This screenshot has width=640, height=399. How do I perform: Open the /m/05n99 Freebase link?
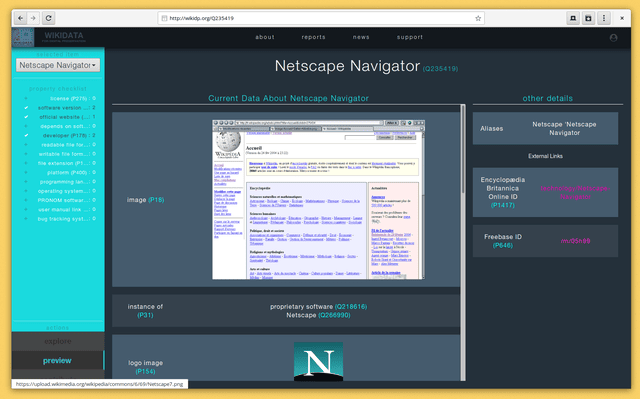click(x=575, y=241)
